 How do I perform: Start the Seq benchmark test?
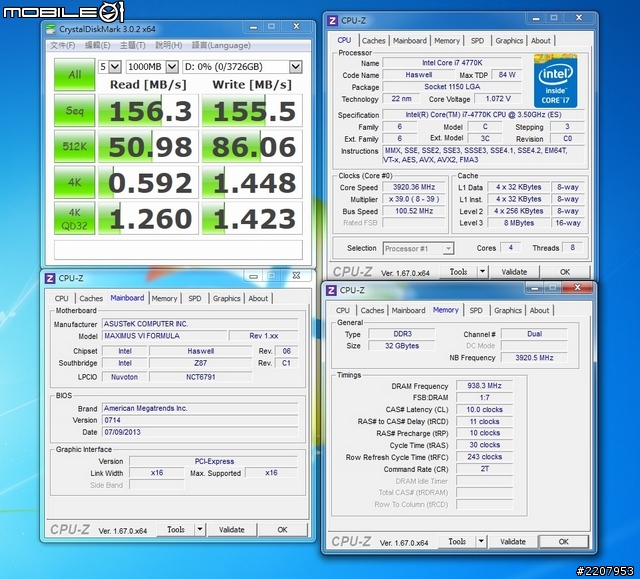(75, 111)
